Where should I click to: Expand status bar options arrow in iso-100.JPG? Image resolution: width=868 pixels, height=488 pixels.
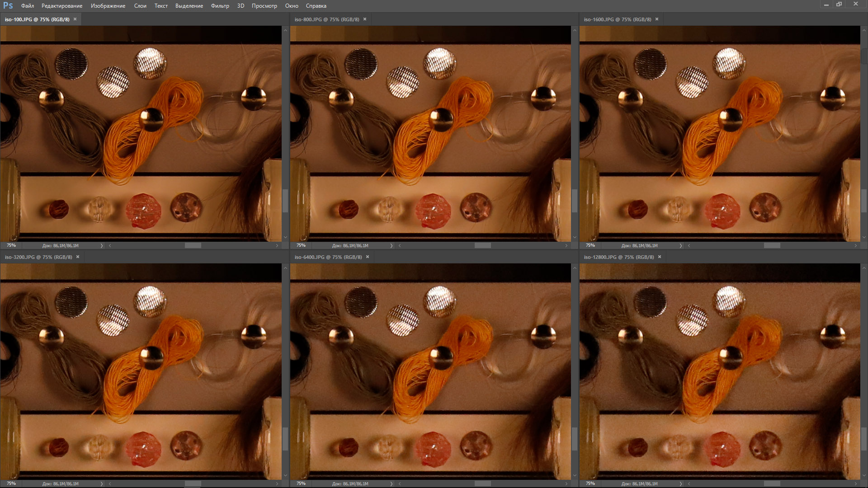(x=101, y=246)
